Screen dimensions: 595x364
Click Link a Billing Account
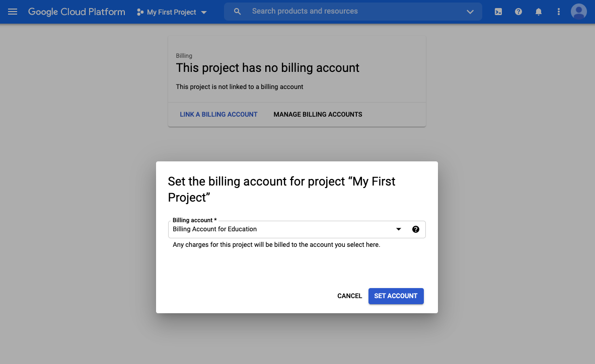click(218, 115)
